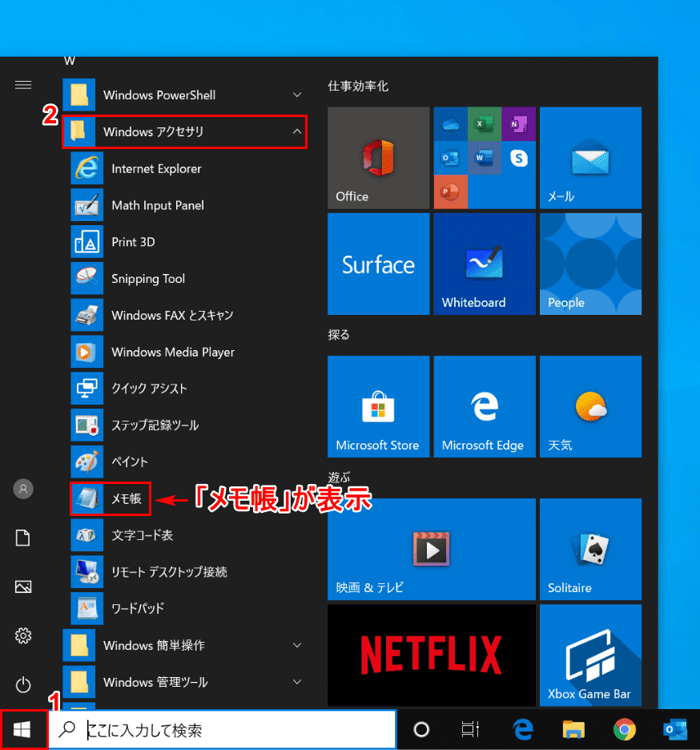Open the 映画 & テレビ tile
Image resolution: width=700 pixels, height=750 pixels.
[432, 549]
